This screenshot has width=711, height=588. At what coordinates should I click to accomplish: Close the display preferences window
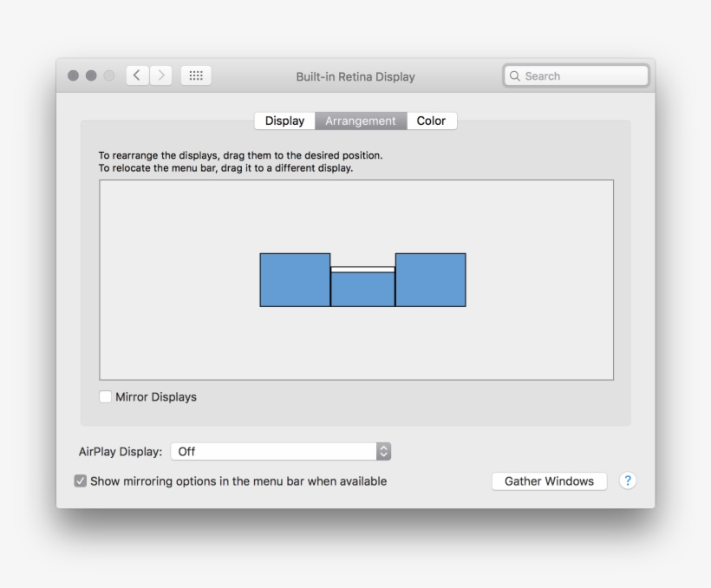pyautogui.click(x=75, y=75)
